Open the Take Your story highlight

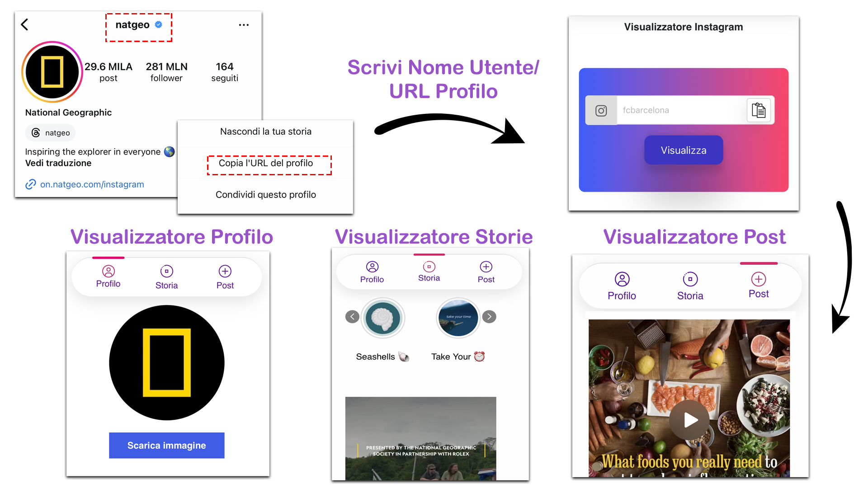(x=458, y=318)
